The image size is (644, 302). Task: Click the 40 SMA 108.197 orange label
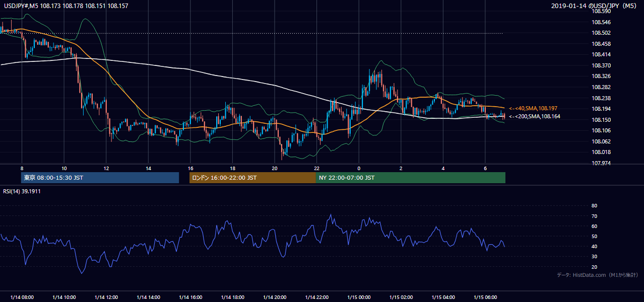(x=533, y=108)
